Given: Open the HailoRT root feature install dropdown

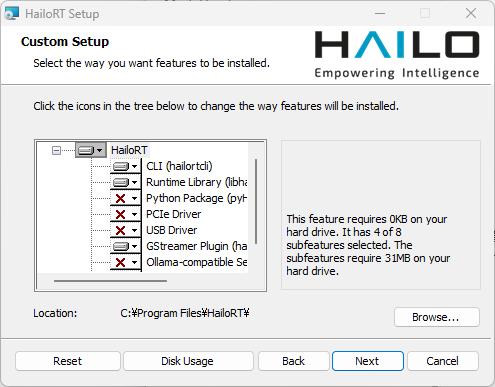Looking at the screenshot, I should pyautogui.click(x=91, y=150).
